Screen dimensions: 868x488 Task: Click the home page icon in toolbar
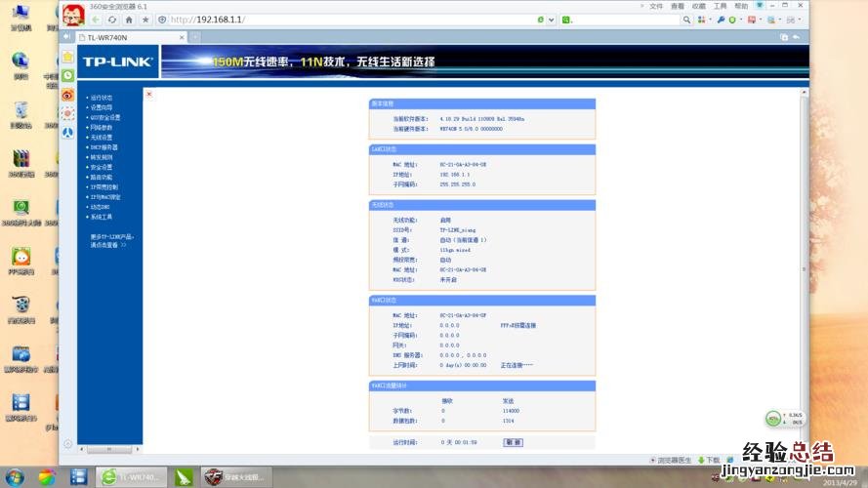click(x=129, y=20)
